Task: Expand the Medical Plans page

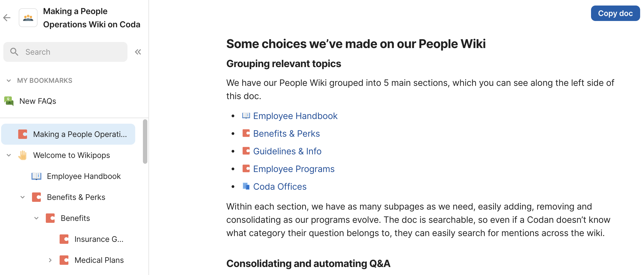Action: click(50, 260)
